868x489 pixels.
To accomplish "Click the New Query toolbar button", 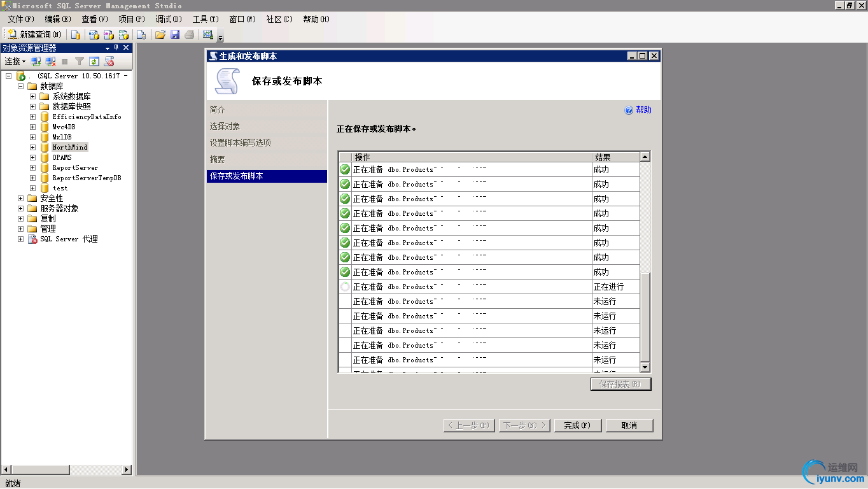I will [35, 34].
